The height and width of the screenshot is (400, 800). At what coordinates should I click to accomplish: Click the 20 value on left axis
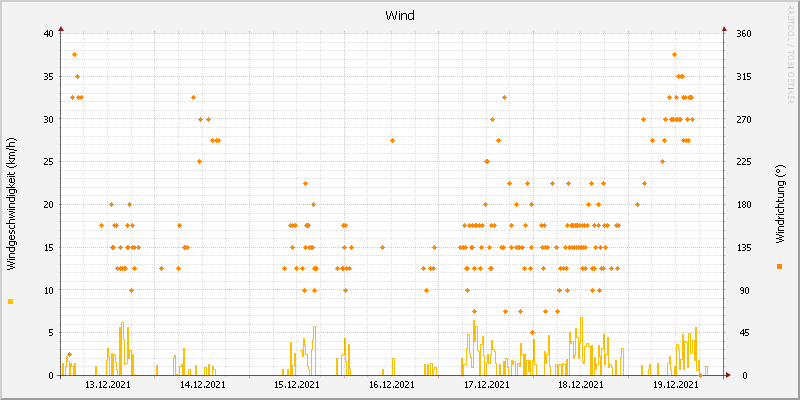tap(48, 205)
